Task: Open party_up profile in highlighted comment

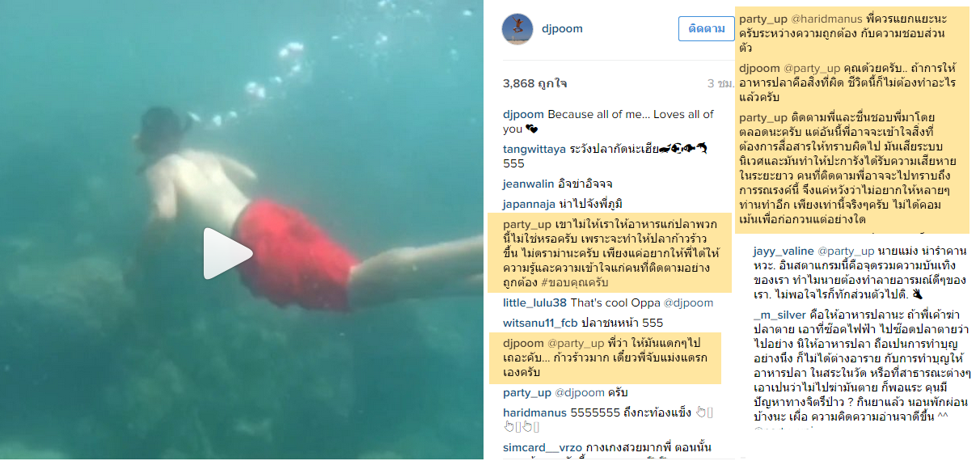Action: 527,224
